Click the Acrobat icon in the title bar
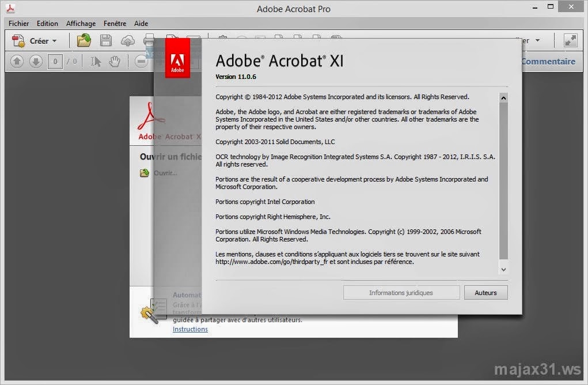The image size is (588, 385). [10, 8]
